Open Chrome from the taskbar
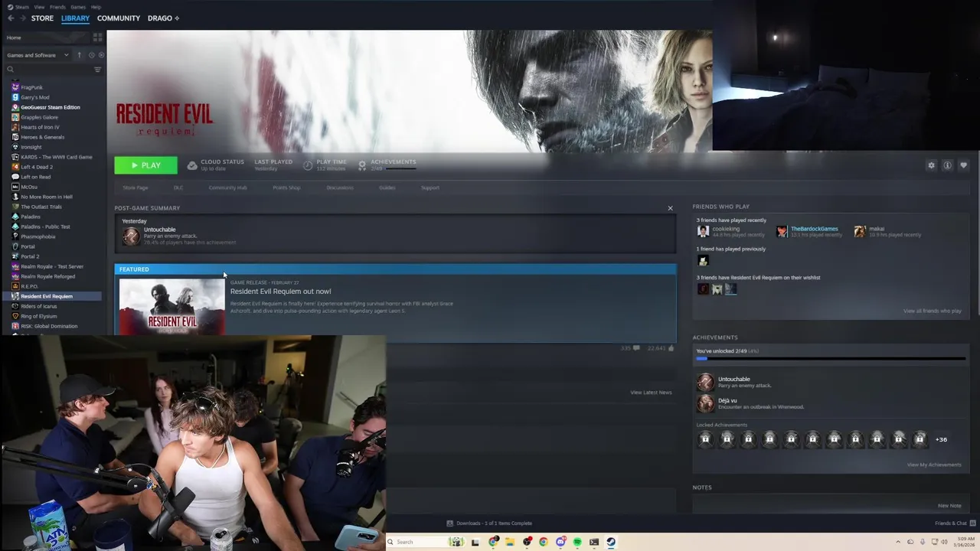980x551 pixels. 544,542
